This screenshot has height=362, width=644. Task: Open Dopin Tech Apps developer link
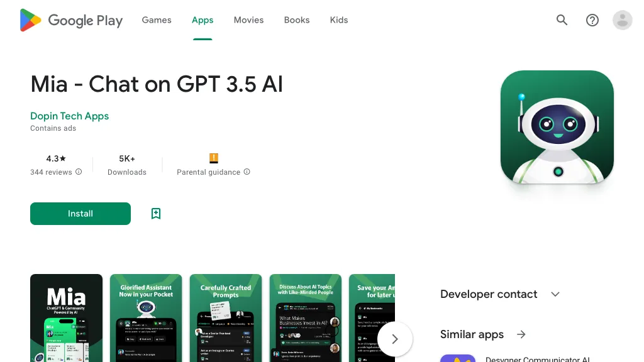69,116
